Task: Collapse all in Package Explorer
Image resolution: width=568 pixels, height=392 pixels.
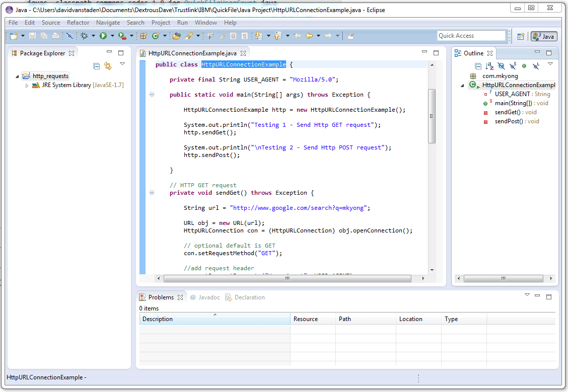Action: (x=96, y=66)
